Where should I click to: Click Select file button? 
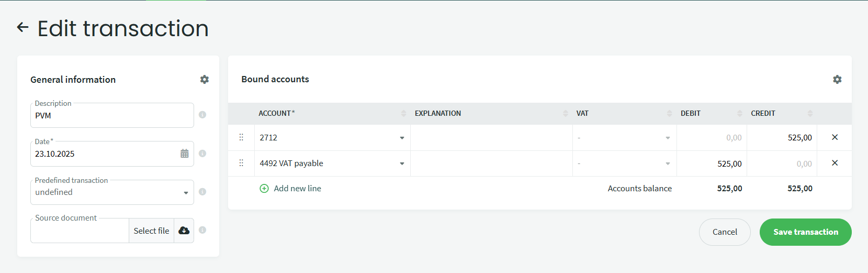[151, 231]
